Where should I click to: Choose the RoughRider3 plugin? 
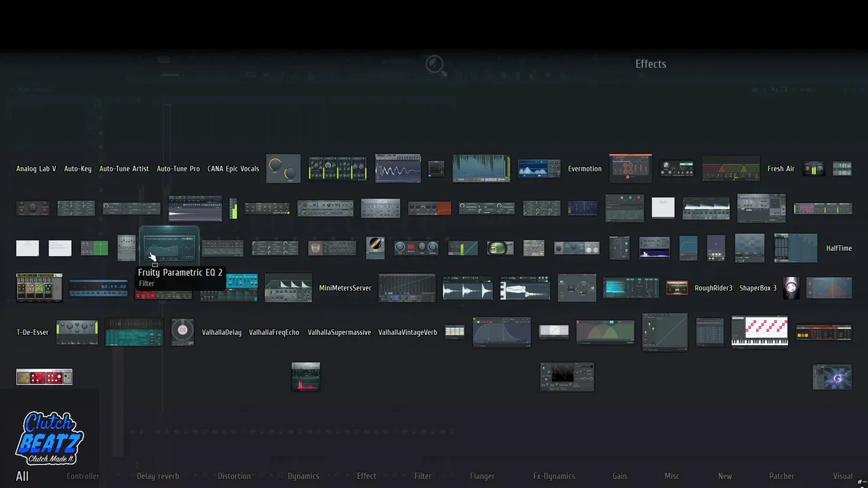(x=713, y=288)
